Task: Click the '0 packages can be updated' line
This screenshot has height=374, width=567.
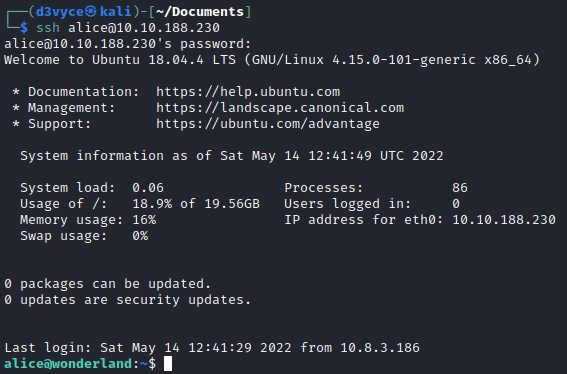Action: coord(107,284)
